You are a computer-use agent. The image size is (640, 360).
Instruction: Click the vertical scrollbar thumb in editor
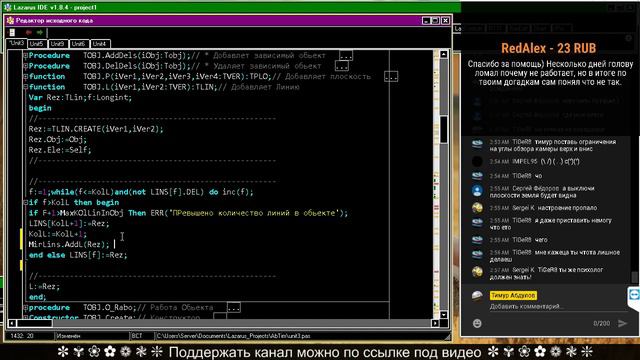tap(444, 129)
